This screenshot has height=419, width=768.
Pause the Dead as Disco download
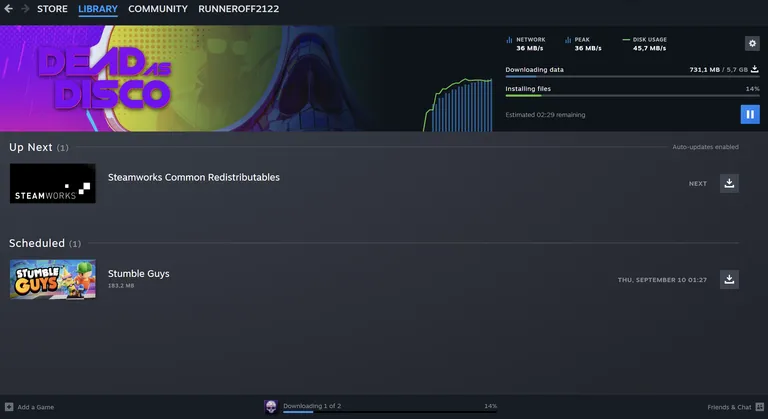coord(750,114)
